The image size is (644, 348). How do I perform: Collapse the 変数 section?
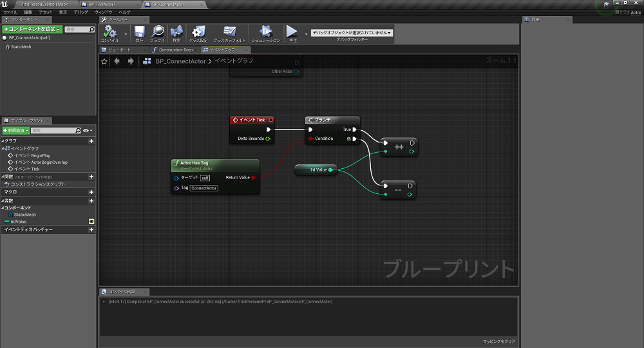tap(3, 201)
